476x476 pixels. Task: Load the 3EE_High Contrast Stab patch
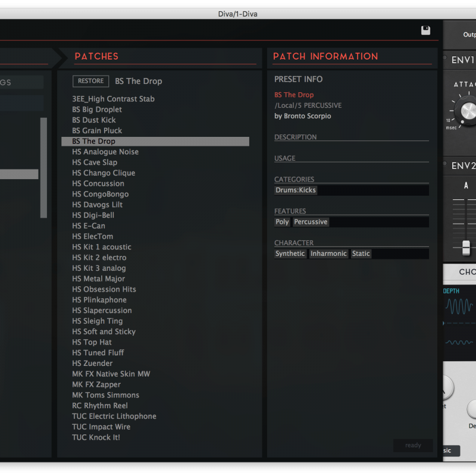point(113,99)
